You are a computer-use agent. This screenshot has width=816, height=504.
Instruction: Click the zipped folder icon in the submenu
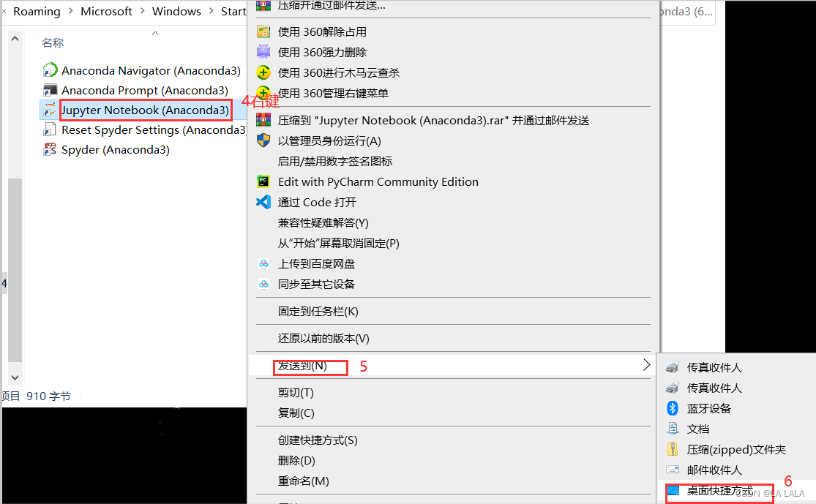673,449
